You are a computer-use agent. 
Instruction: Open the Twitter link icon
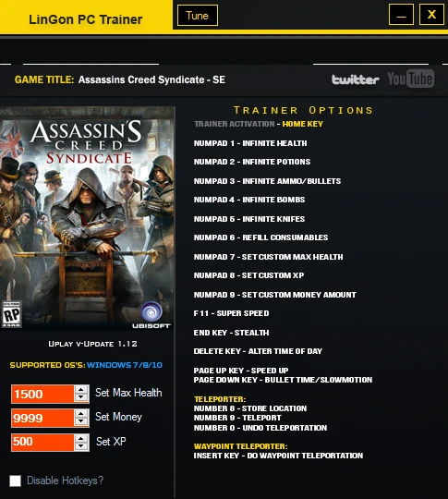(355, 79)
